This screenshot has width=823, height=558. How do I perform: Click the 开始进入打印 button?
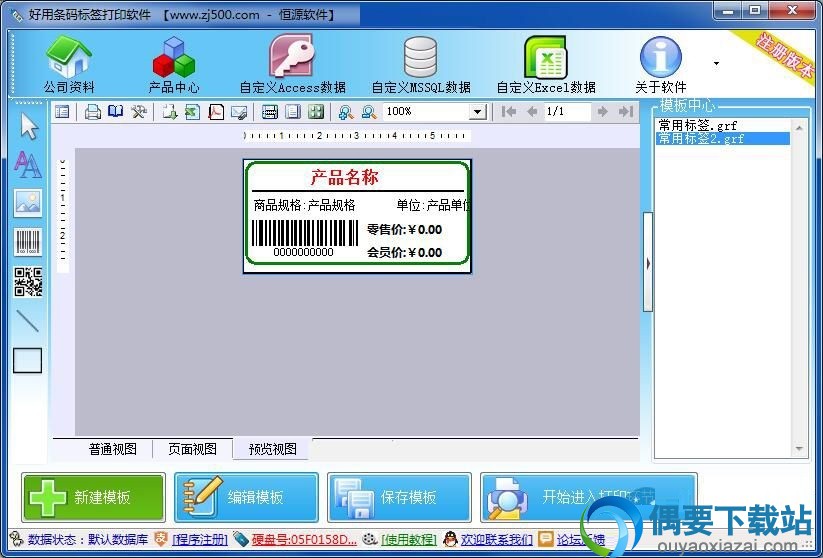[x=588, y=497]
